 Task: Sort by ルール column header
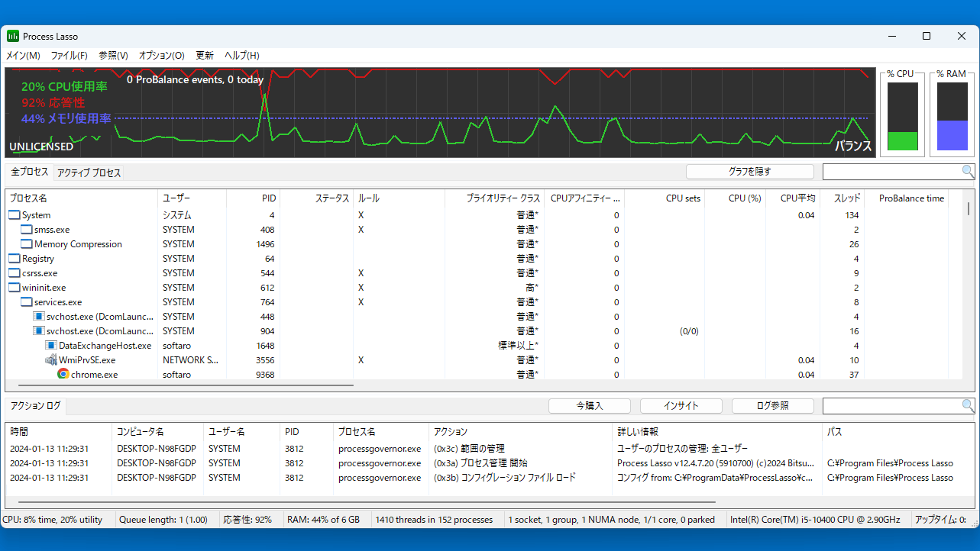click(x=399, y=198)
